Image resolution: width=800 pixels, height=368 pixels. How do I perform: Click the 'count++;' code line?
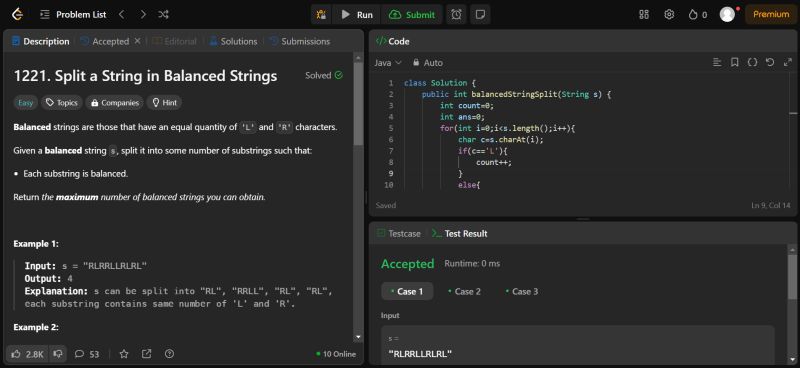click(494, 162)
